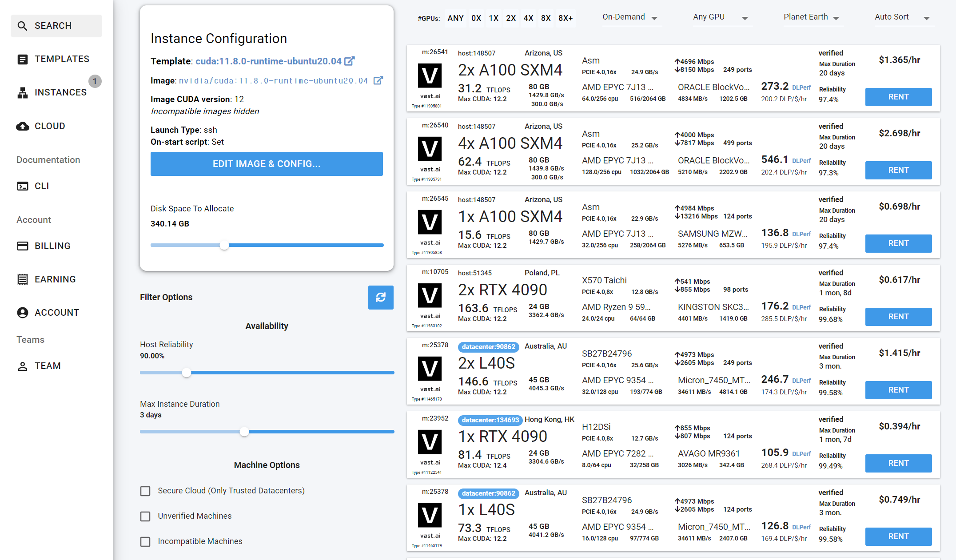Click the CLI terminal icon
956x560 pixels.
22,186
